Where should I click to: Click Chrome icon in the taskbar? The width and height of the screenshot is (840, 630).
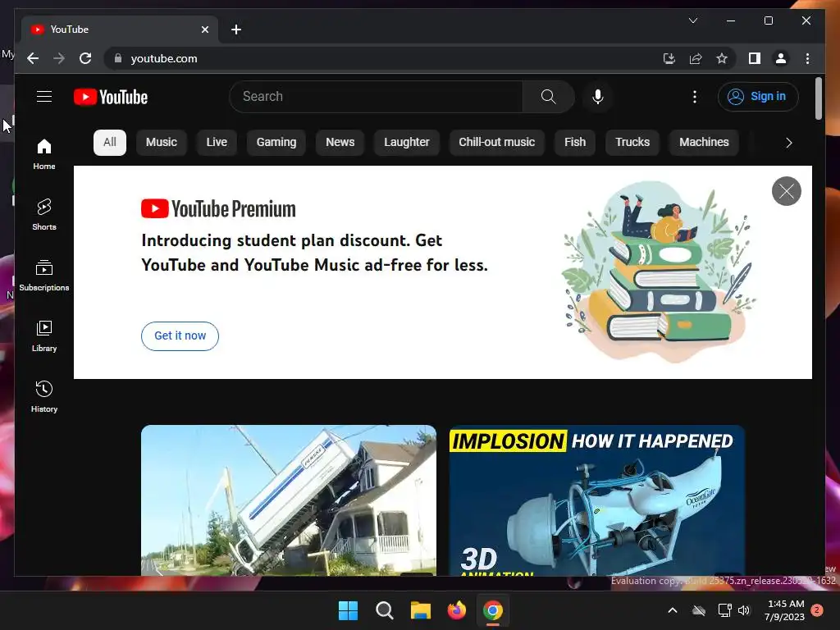[x=493, y=610]
